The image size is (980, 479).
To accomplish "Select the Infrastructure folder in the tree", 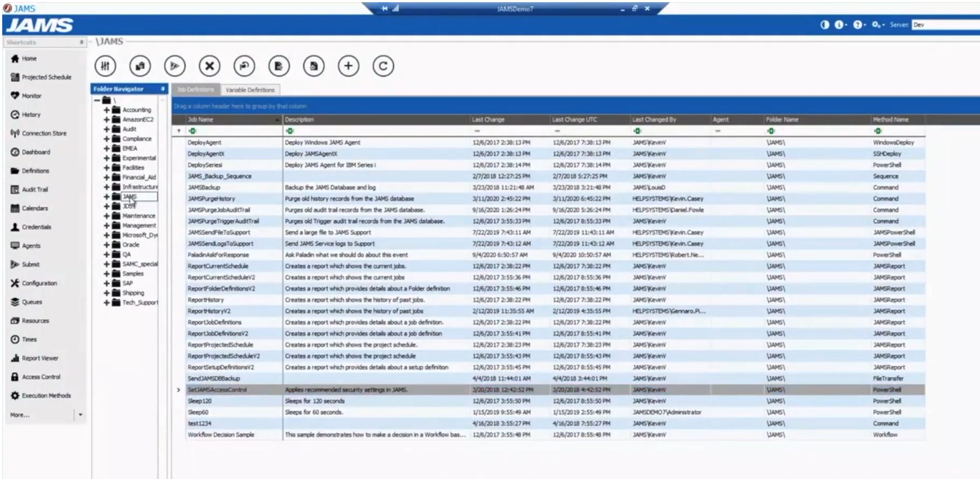I will tap(140, 187).
